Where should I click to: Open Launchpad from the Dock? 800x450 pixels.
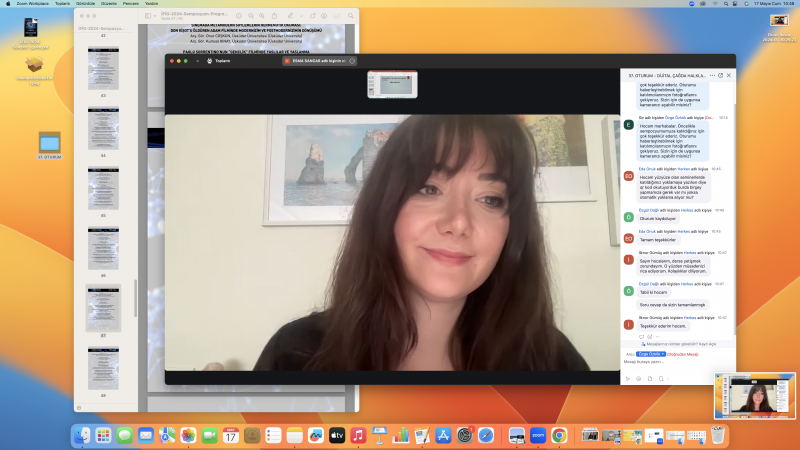[103, 435]
